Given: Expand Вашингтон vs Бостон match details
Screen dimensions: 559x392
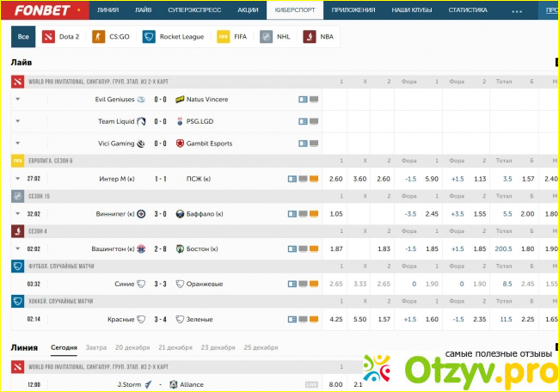Looking at the screenshot, I should coord(17,248).
